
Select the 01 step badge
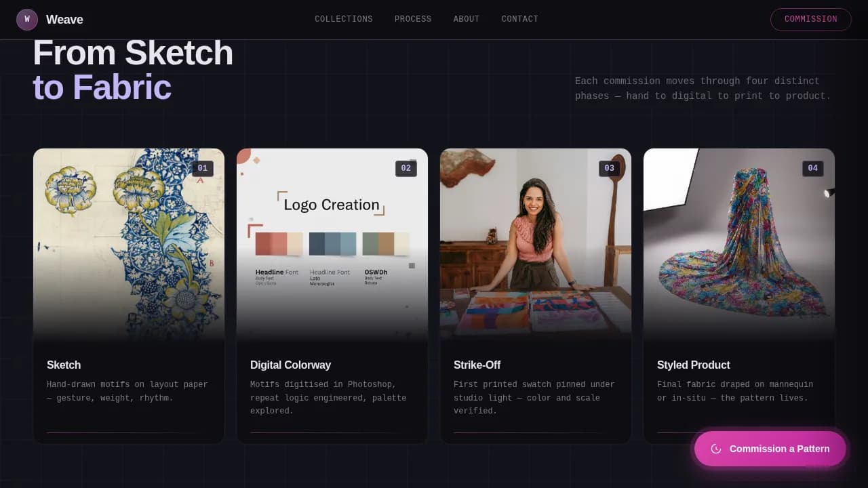pyautogui.click(x=202, y=169)
